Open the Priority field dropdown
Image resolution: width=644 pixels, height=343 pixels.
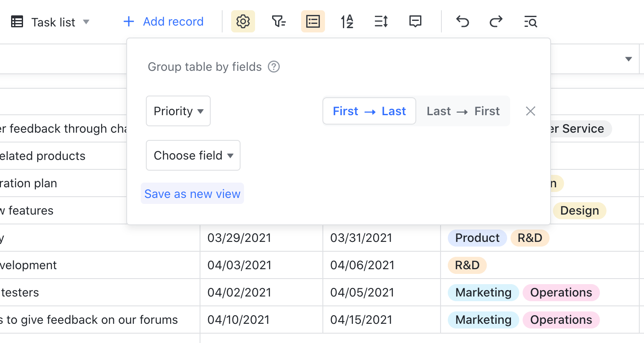pos(178,111)
